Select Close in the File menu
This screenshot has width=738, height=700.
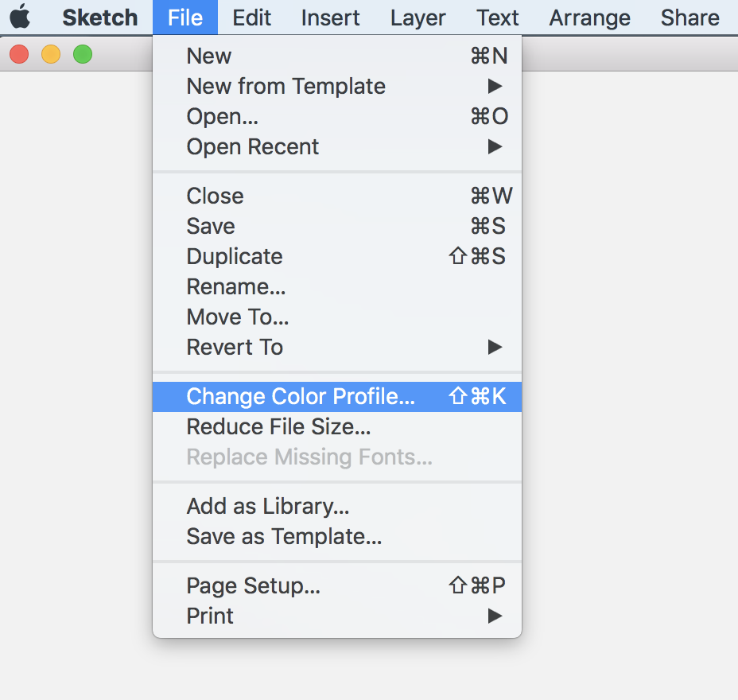tap(337, 196)
